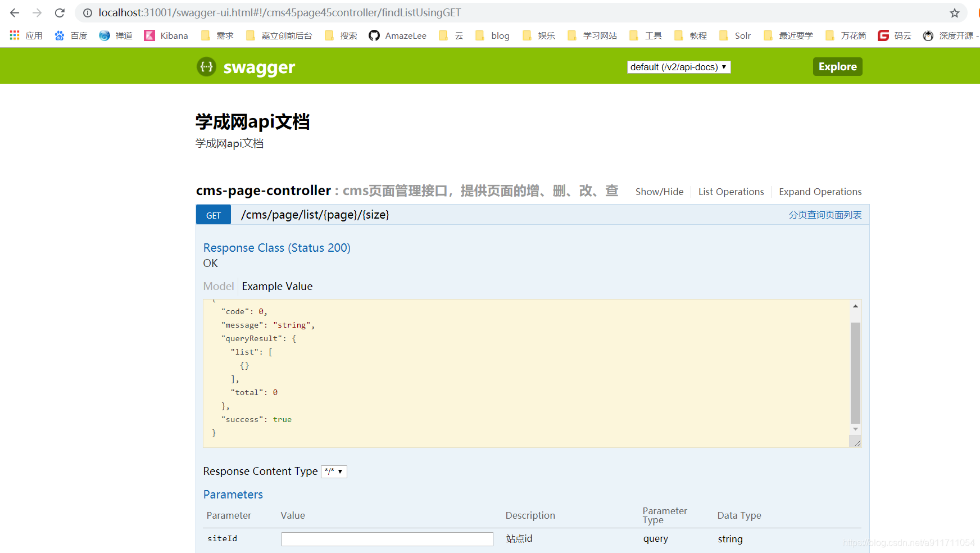Open the Kibana bookmark
980x553 pixels.
point(166,35)
